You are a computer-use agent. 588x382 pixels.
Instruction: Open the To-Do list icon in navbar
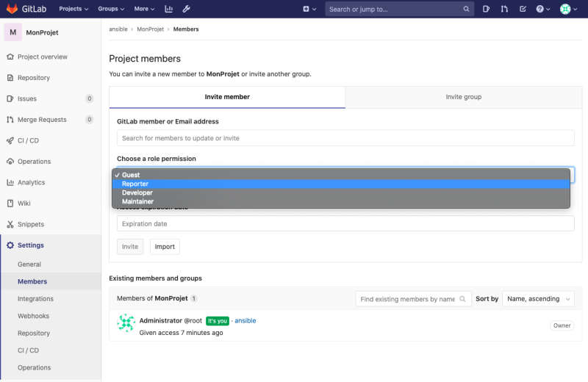(523, 9)
